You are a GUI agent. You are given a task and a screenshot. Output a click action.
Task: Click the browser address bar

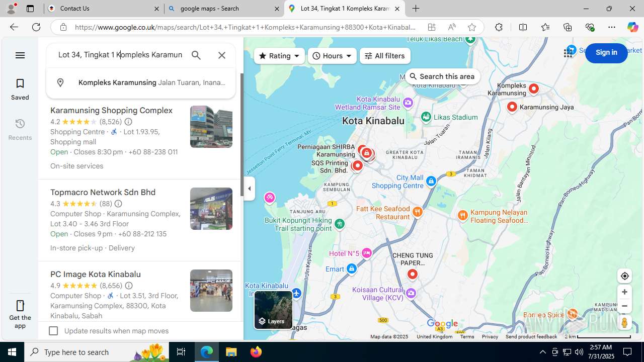pos(245,27)
